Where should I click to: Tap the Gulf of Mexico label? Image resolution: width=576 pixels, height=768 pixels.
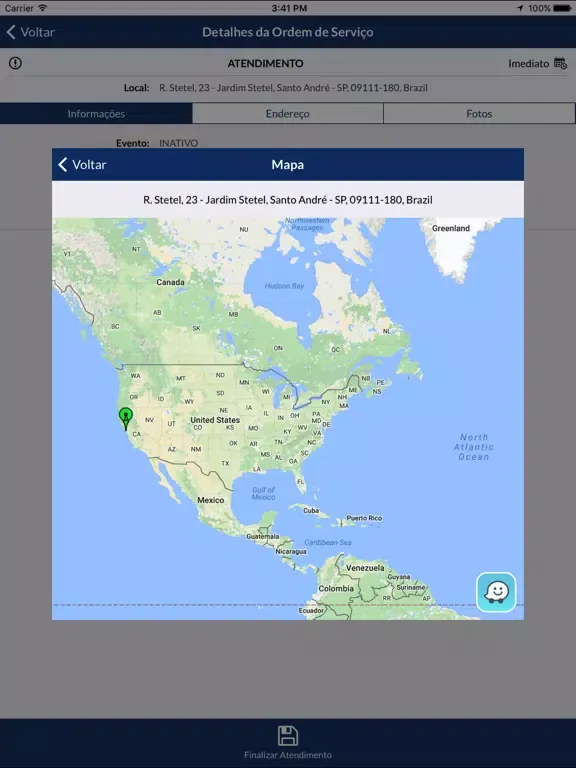(x=264, y=493)
